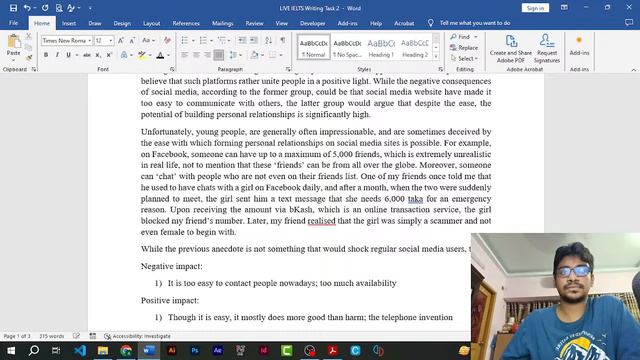Toggle italic formatting

click(x=57, y=55)
